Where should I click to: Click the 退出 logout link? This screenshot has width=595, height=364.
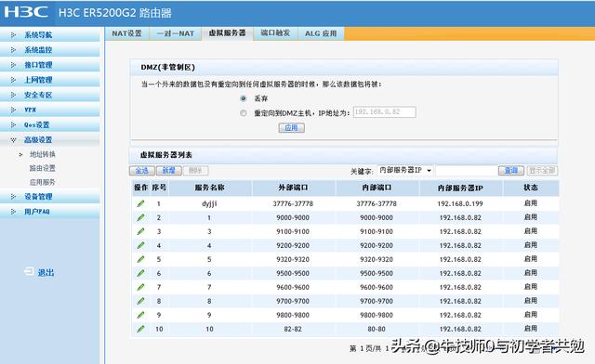coord(46,272)
